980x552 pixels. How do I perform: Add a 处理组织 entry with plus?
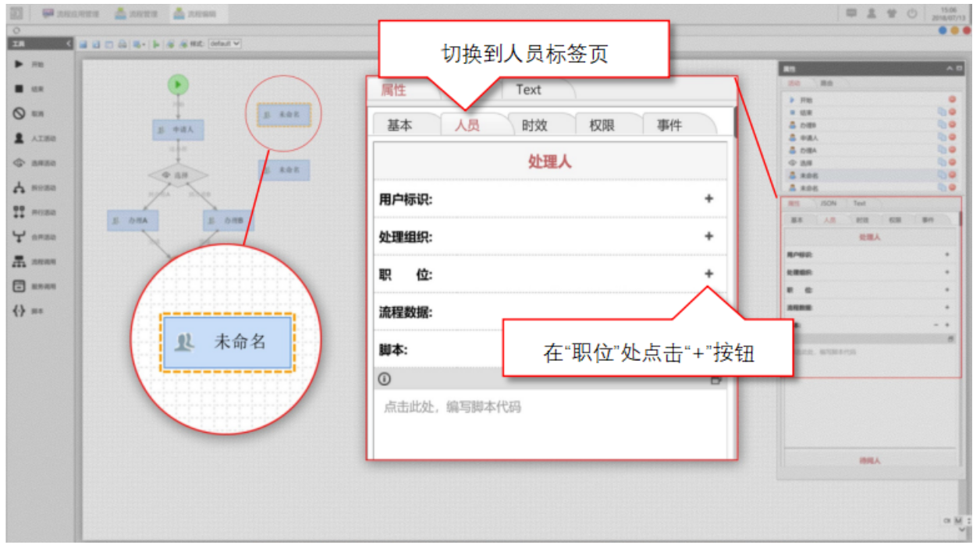click(x=708, y=236)
